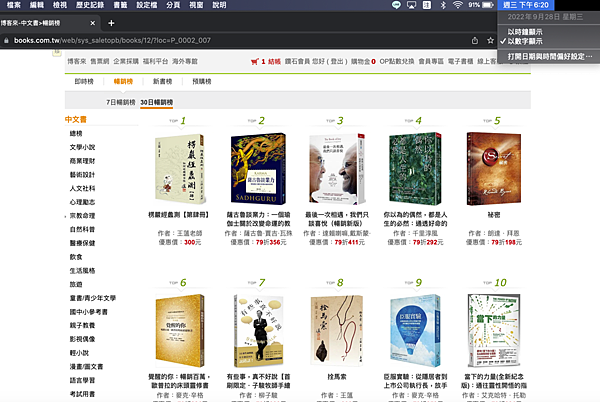Click the 秘密 book title link
This screenshot has width=600, height=402.
point(494,215)
